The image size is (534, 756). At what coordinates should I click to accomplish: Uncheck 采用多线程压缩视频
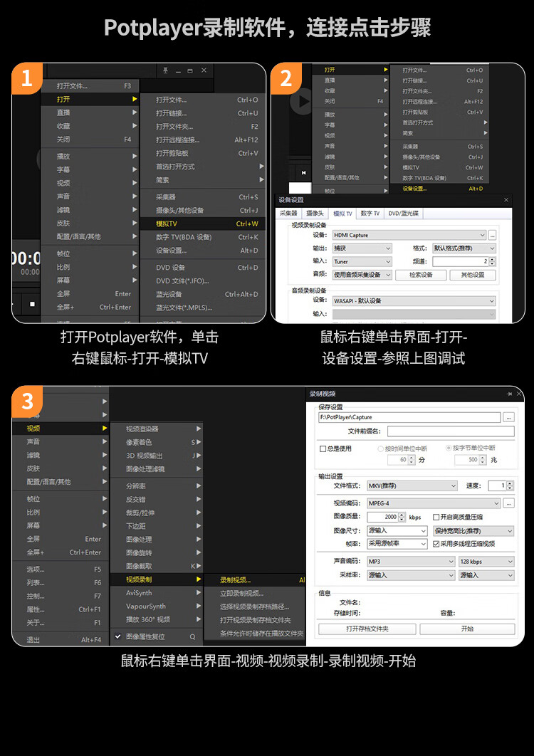click(x=436, y=544)
